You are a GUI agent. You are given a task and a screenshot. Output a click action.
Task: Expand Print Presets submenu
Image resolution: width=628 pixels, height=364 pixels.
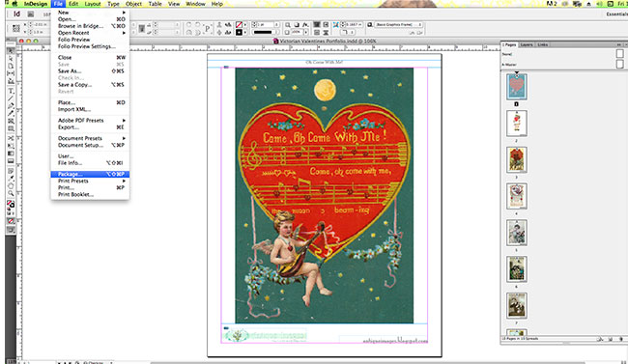click(x=90, y=181)
